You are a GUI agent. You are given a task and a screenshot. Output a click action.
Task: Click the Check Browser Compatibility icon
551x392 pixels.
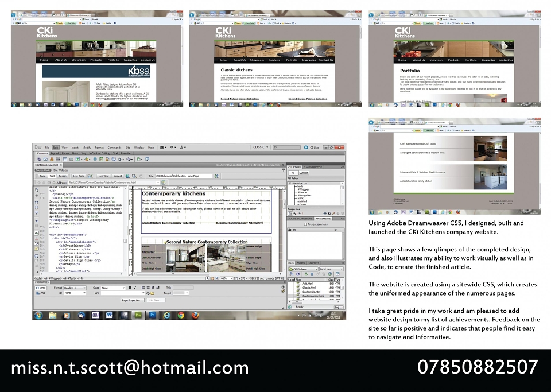[90, 176]
